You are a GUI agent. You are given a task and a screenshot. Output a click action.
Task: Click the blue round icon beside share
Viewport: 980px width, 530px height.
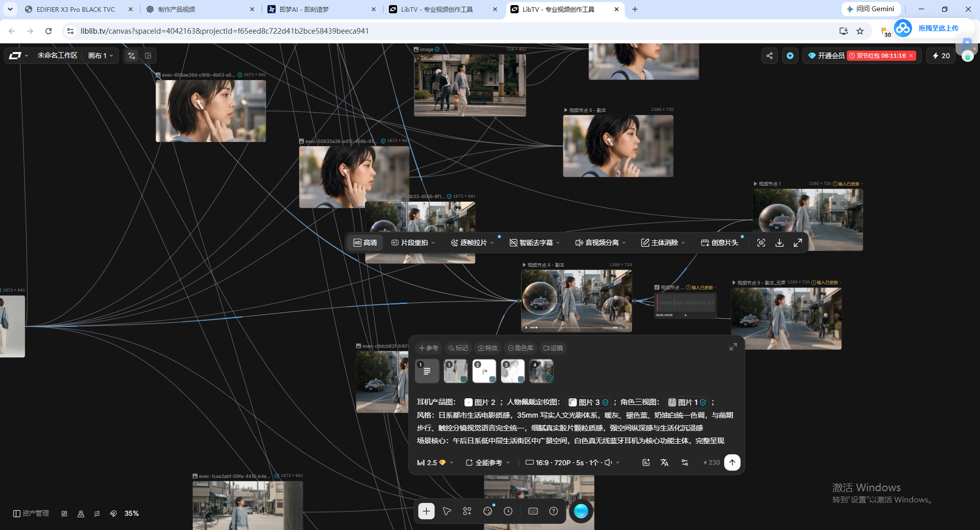pyautogui.click(x=790, y=56)
